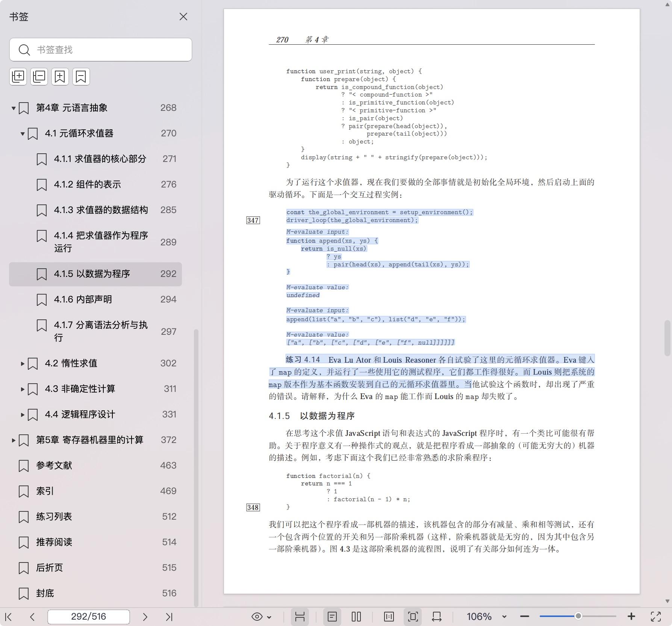Screen dimensions: 672x626
Task: Jump to 参考文献 bookmark
Action: point(95,466)
